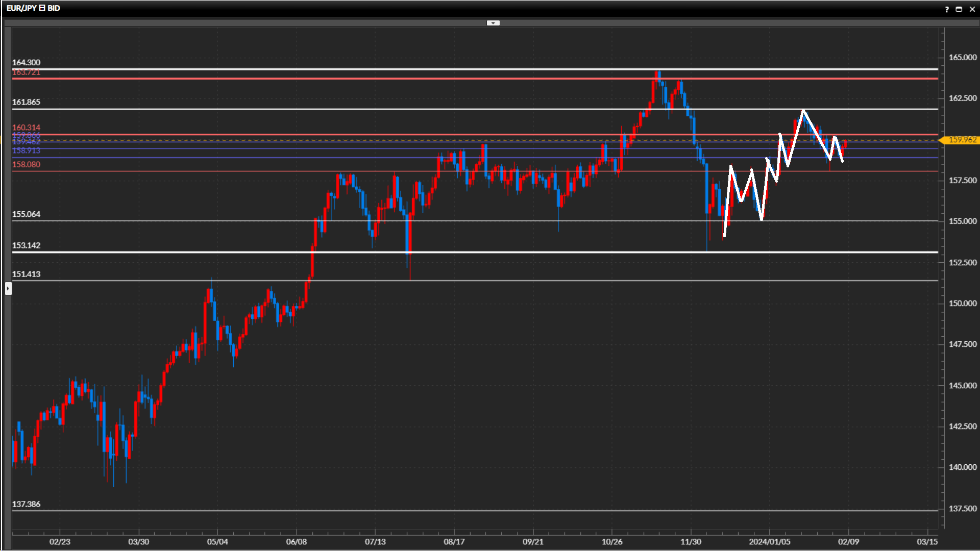Screen dimensions: 980x551
Task: Click the help question mark icon
Action: (947, 9)
